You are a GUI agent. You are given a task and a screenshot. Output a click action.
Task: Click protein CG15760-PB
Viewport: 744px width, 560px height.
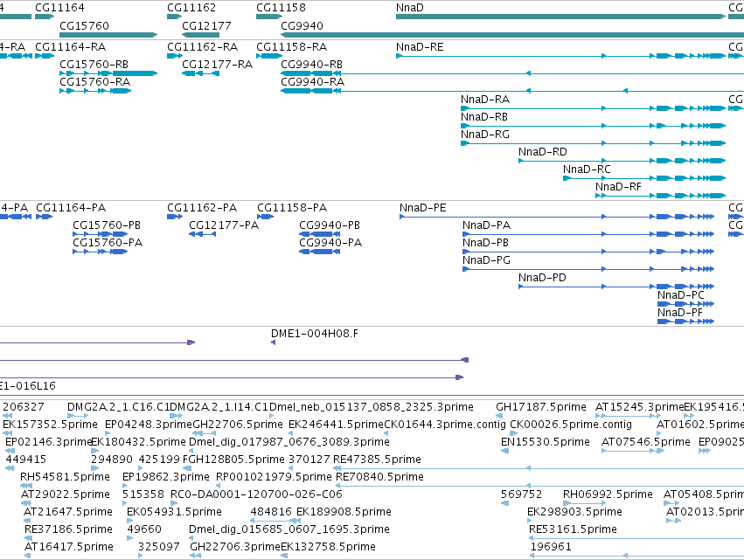pos(101,234)
